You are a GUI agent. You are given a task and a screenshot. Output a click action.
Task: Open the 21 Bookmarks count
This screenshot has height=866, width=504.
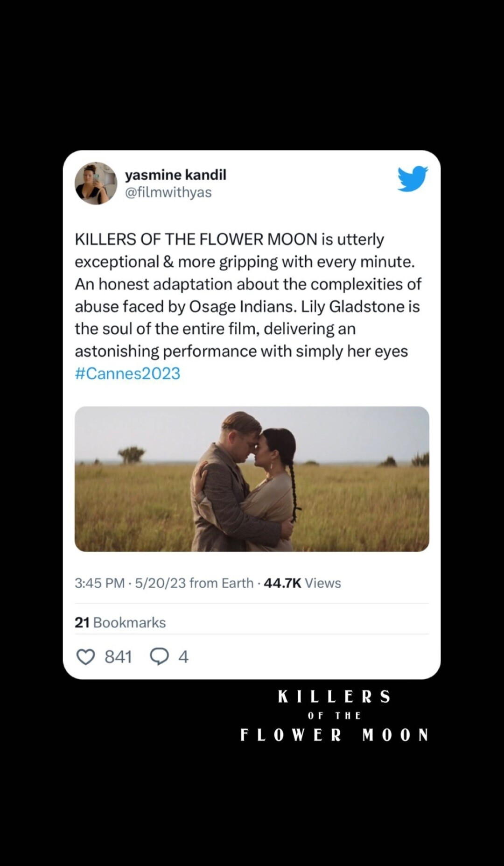(120, 622)
